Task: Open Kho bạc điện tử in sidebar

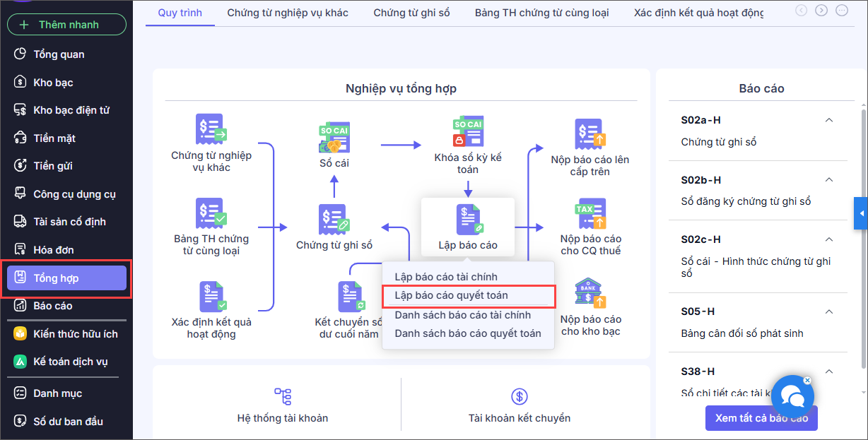Action: 71,110
